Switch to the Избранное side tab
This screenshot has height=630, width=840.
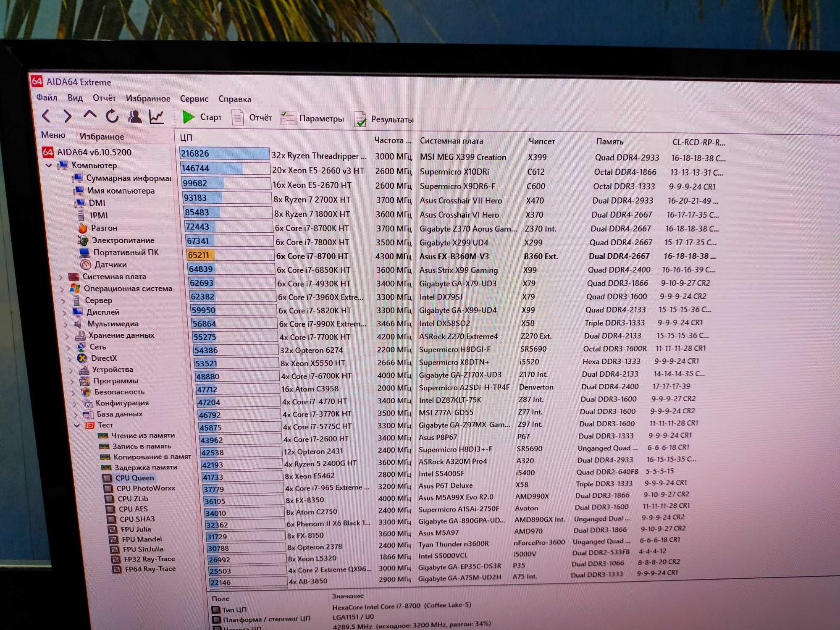102,136
